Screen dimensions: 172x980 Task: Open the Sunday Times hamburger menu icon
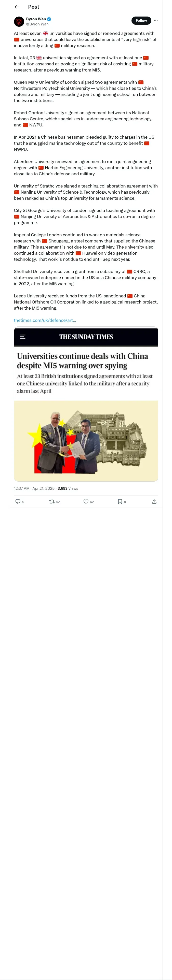[22, 337]
